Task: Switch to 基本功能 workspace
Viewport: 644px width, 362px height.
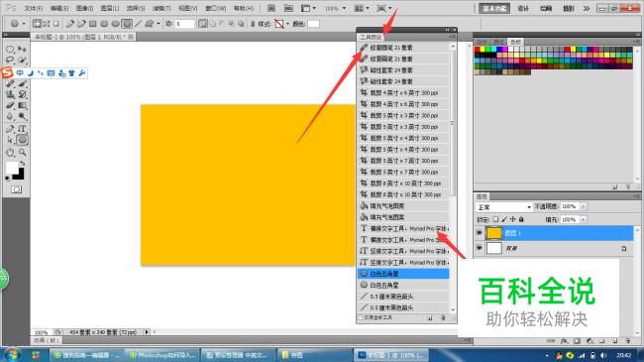Action: coord(494,8)
